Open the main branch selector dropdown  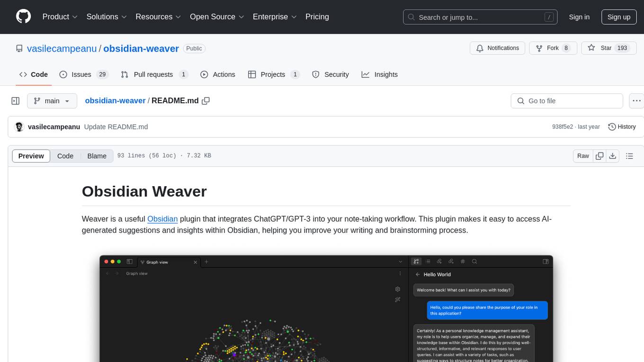[x=52, y=101]
